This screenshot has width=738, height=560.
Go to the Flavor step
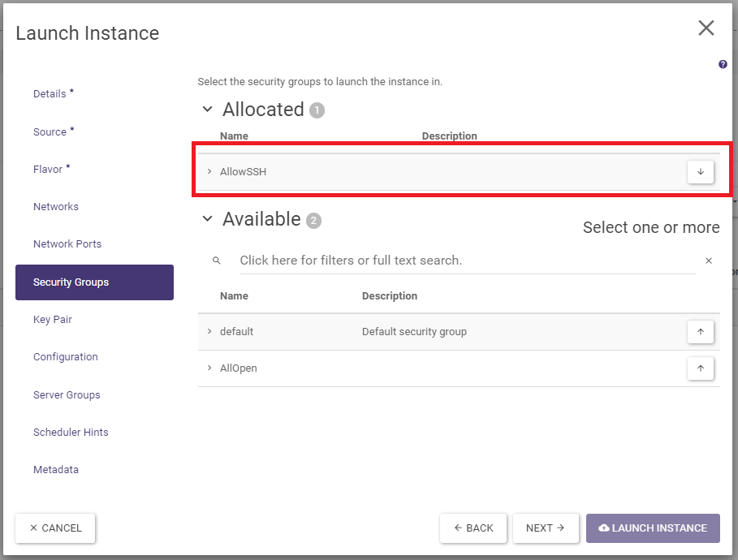click(48, 170)
